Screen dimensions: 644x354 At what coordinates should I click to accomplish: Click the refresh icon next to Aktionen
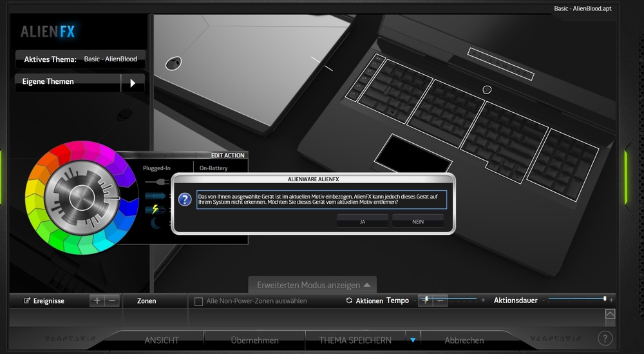[349, 301]
